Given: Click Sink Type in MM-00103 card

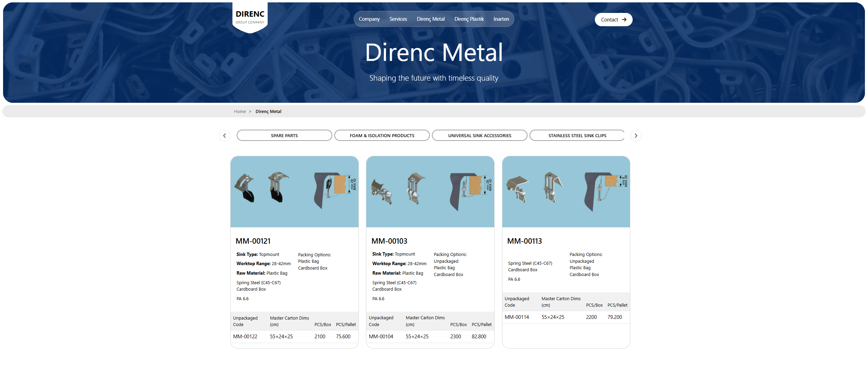Looking at the screenshot, I should (394, 254).
